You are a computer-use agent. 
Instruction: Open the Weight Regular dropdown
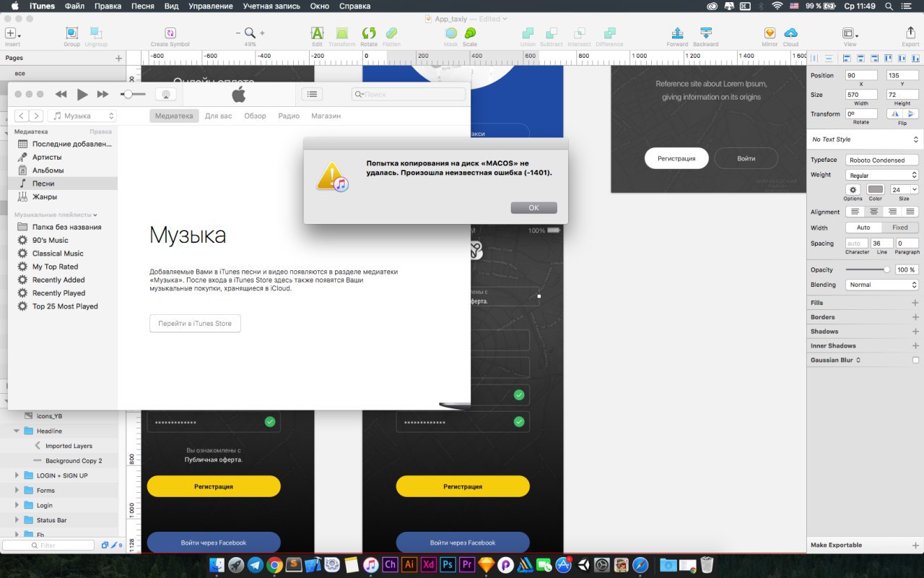click(x=882, y=175)
